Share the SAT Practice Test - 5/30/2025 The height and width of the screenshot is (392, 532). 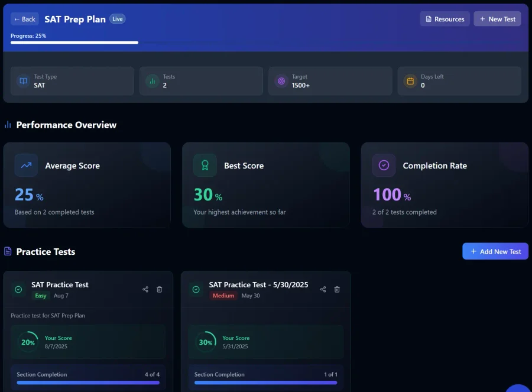(x=323, y=289)
